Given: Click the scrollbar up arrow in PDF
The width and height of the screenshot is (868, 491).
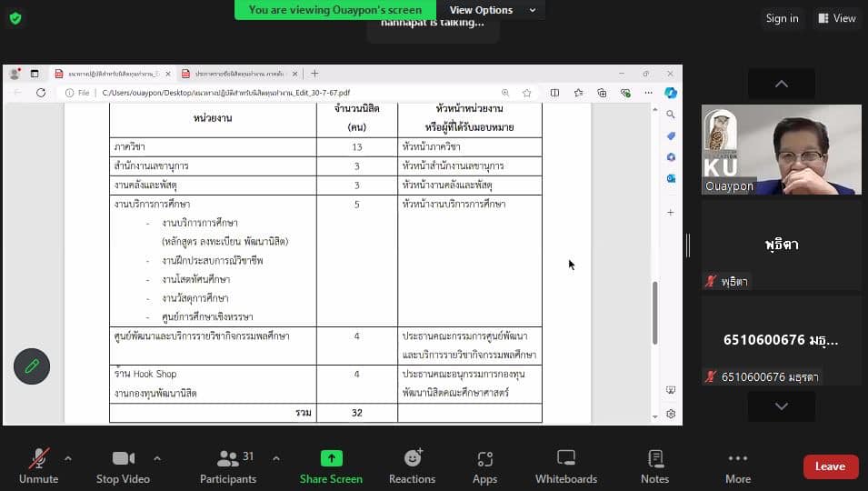Looking at the screenshot, I should [x=655, y=110].
